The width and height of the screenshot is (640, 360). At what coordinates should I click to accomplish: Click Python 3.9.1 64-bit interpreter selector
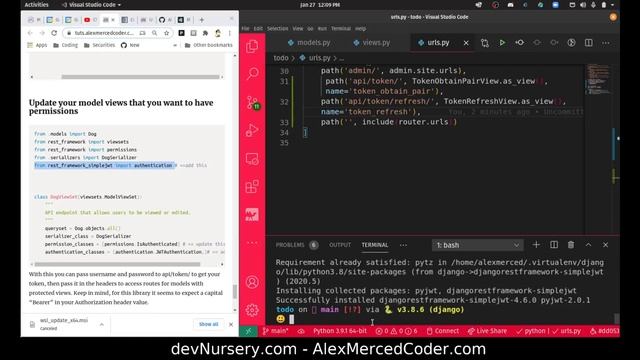340,331
